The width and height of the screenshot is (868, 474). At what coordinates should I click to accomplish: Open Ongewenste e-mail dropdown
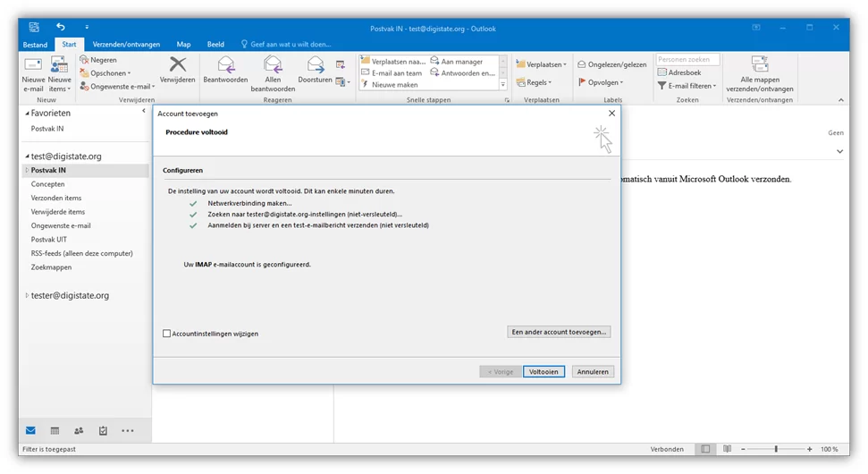click(117, 87)
